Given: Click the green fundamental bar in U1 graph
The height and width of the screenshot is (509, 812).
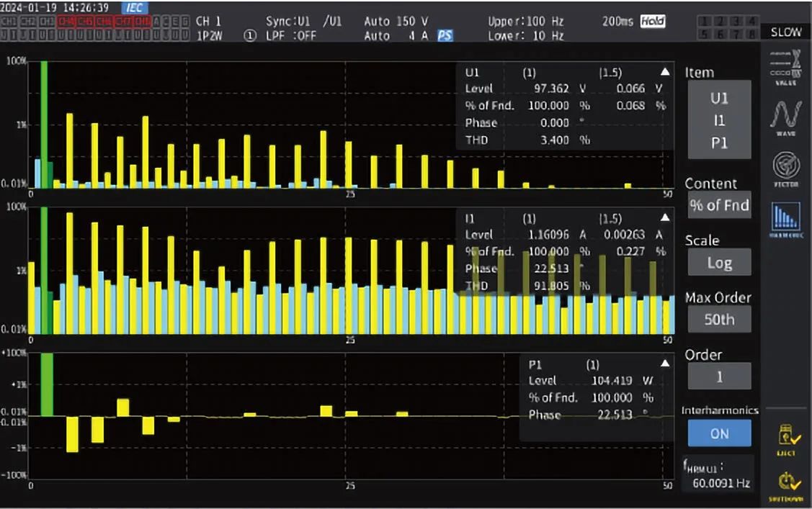Looking at the screenshot, I should (44, 124).
